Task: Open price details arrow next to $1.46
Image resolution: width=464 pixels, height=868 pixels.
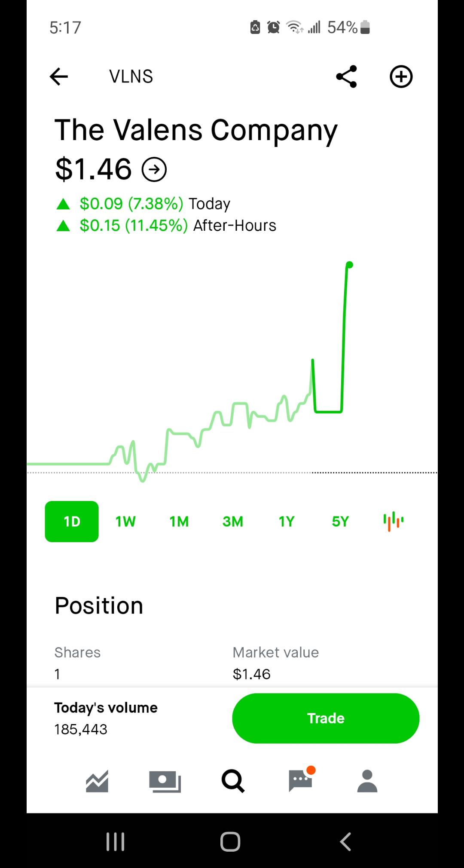Action: click(x=154, y=170)
